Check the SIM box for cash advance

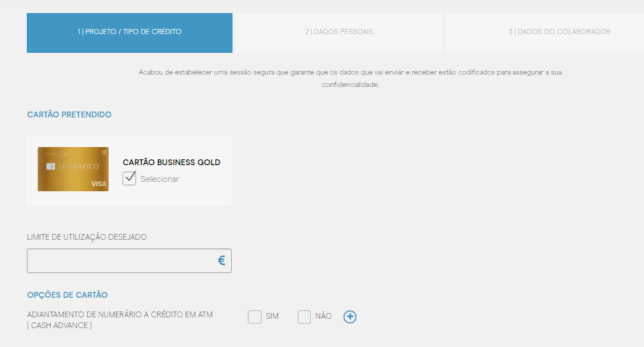click(x=254, y=317)
